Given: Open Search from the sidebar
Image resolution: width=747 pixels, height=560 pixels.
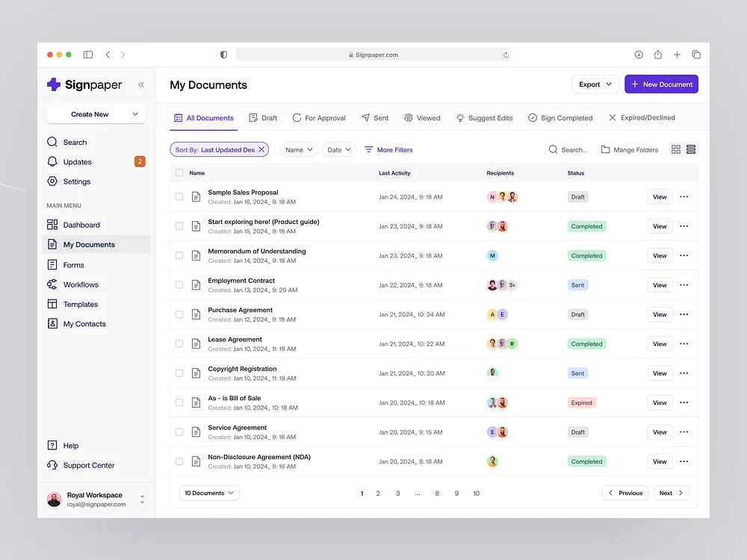Looking at the screenshot, I should coord(73,142).
